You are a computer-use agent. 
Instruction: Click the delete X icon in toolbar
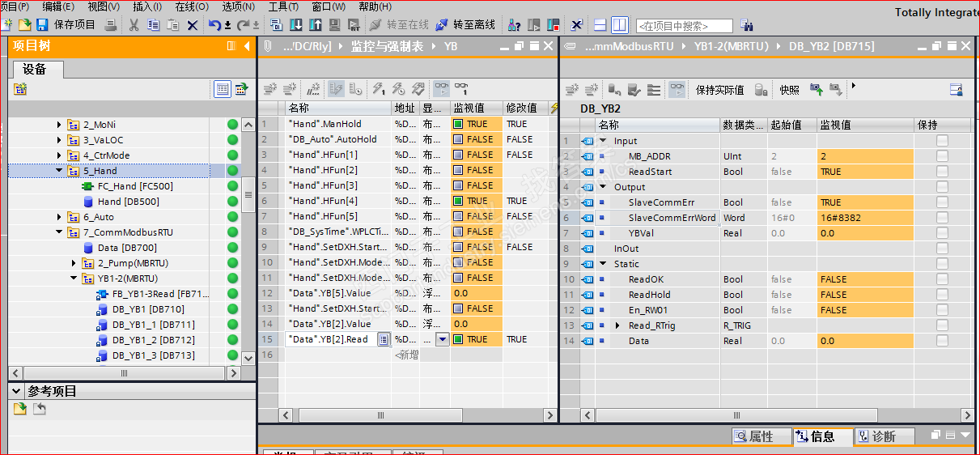coord(193,25)
